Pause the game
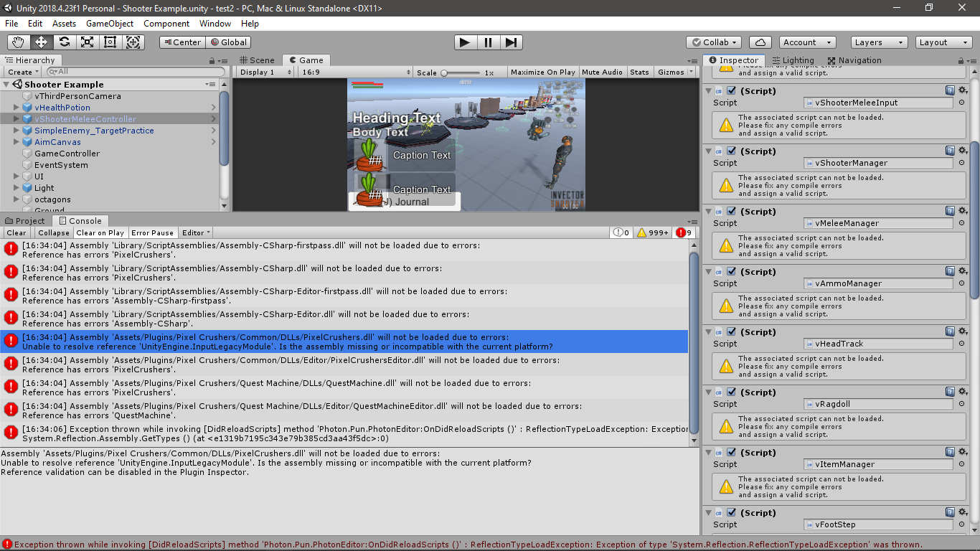The height and width of the screenshot is (551, 980). (x=488, y=42)
